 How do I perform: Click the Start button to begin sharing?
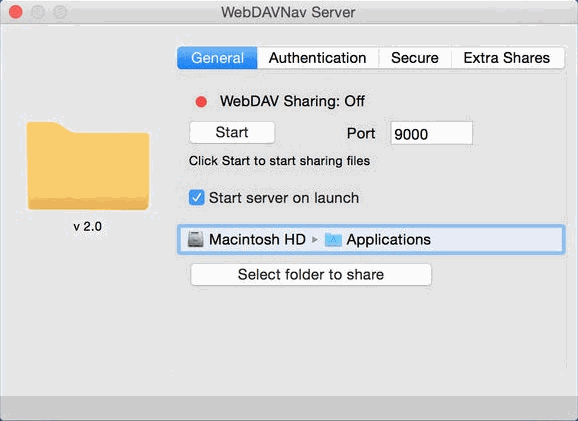click(232, 132)
